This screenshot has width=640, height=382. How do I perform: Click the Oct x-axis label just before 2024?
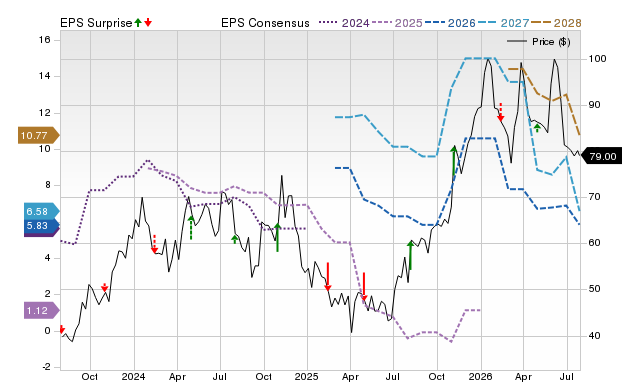tap(90, 376)
